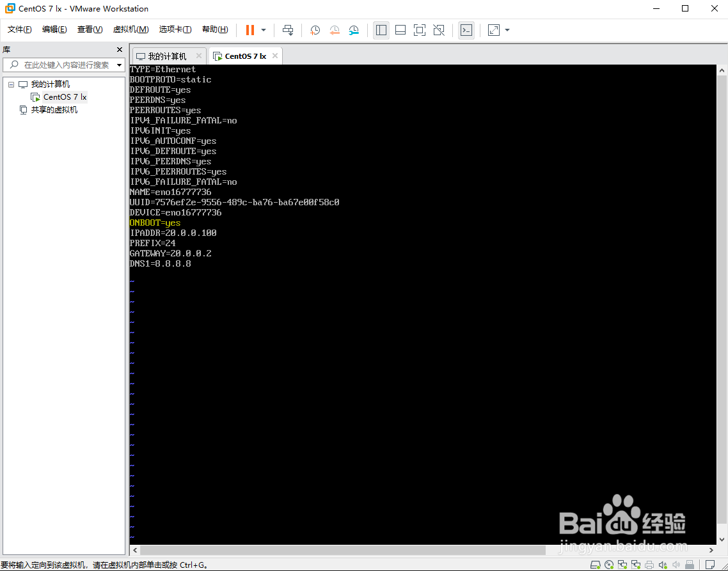
Task: Open the hard disk status icon
Action: click(596, 565)
